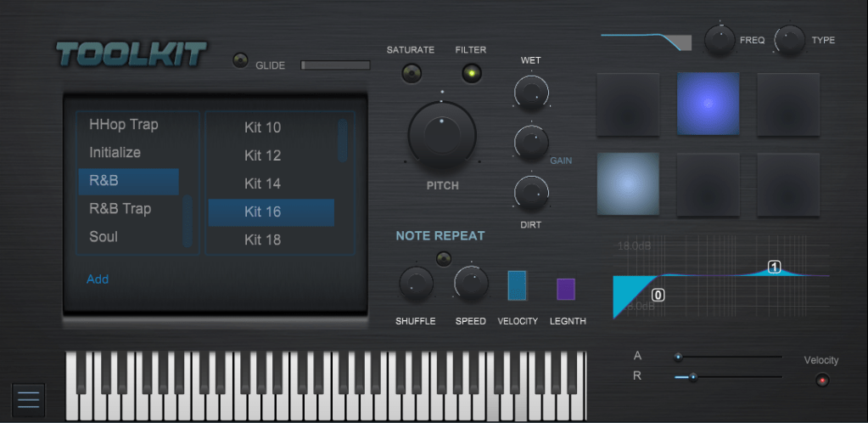
Task: Click the DIRT knob
Action: 531,195
